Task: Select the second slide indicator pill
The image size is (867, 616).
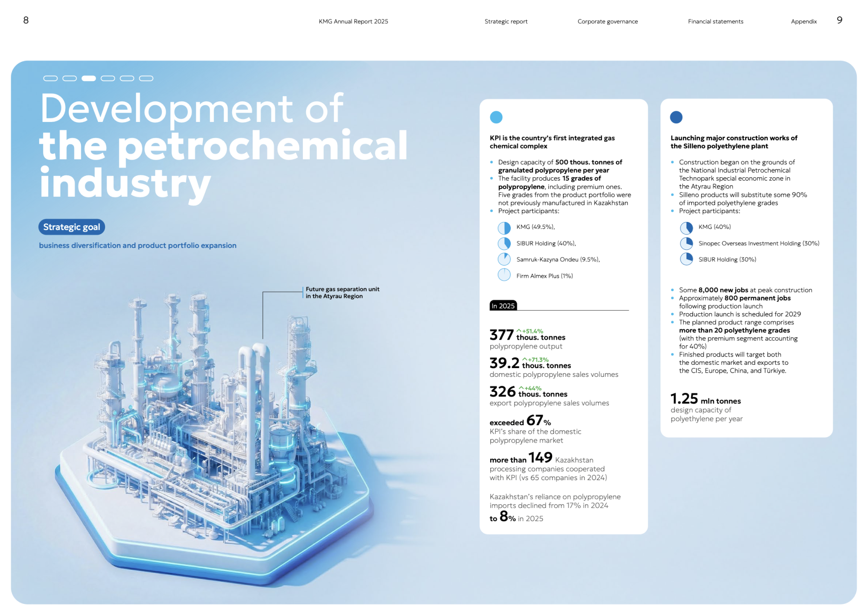Action: click(x=69, y=78)
